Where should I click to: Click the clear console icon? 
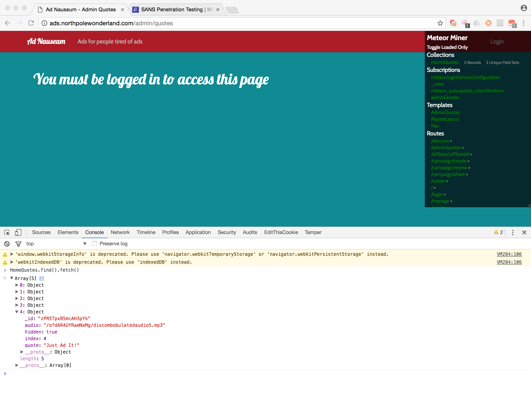click(7, 243)
